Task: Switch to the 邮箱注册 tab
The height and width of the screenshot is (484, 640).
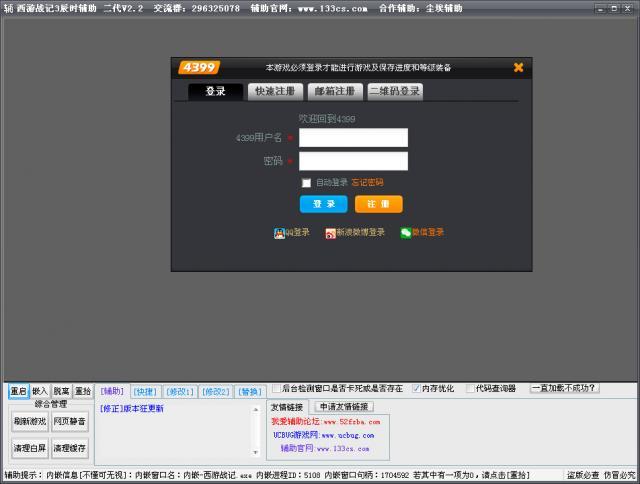Action: pos(335,91)
